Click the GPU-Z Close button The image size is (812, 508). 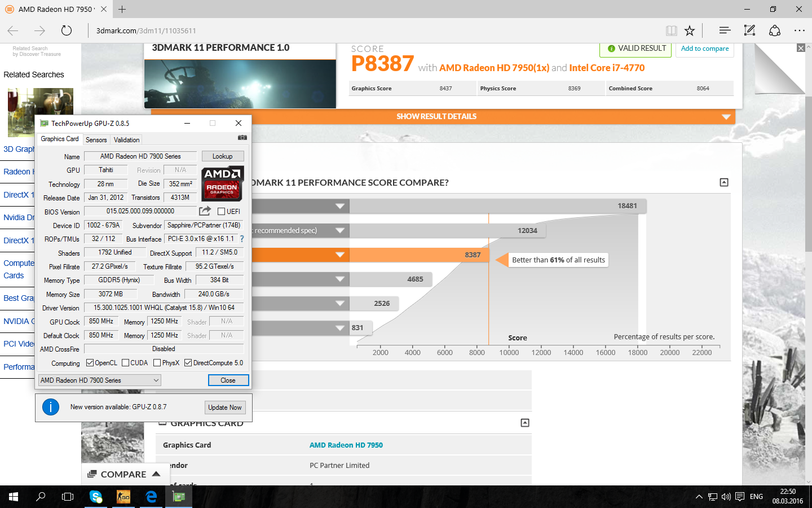click(228, 380)
